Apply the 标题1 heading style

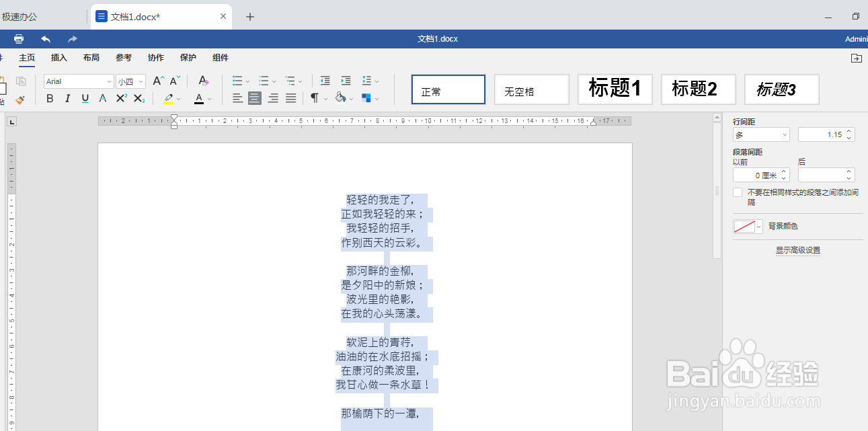pyautogui.click(x=615, y=89)
